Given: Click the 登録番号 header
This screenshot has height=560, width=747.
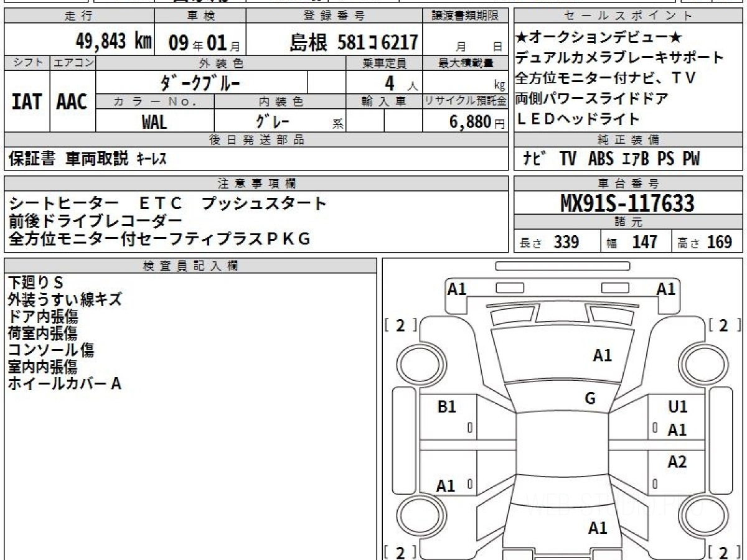Looking at the screenshot, I should pos(335,16).
